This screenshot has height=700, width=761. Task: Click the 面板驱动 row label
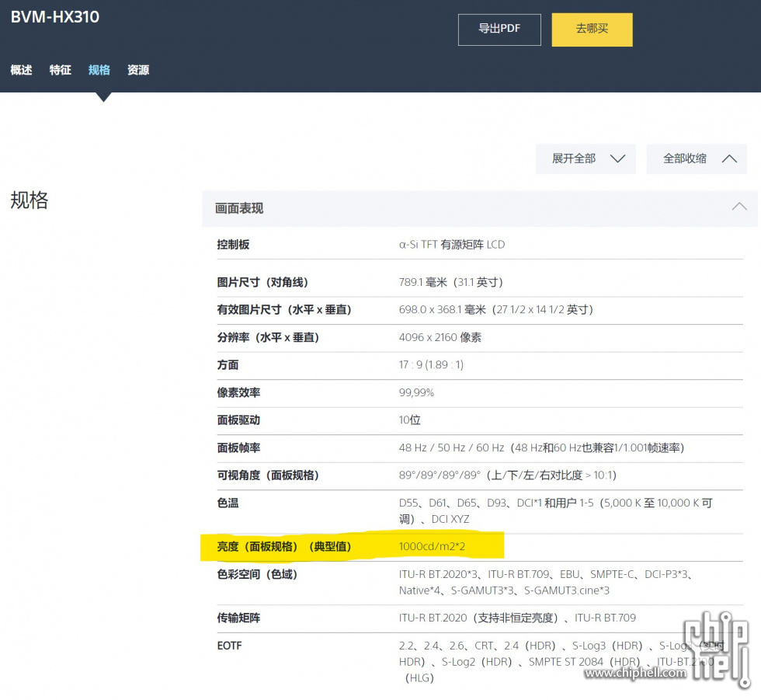click(x=238, y=420)
